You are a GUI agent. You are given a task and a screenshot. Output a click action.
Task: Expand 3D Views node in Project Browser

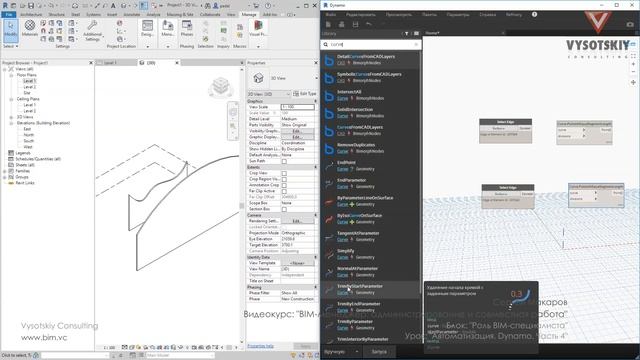(11, 117)
